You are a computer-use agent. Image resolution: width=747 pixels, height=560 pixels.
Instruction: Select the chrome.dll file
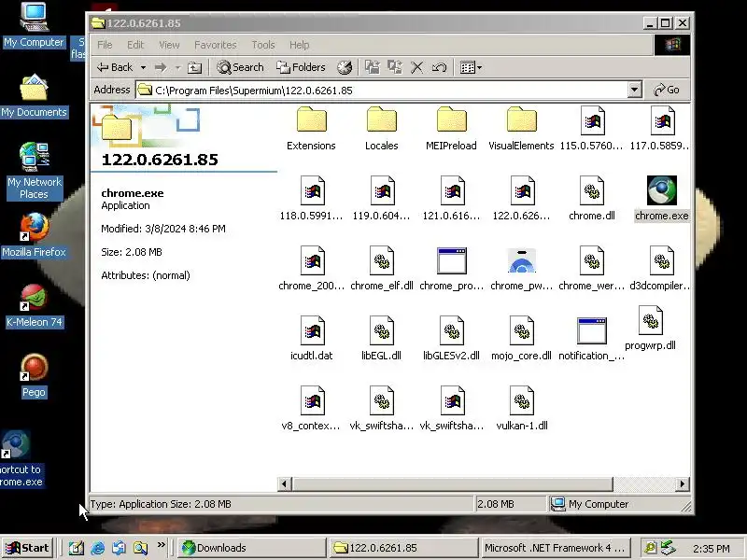(x=592, y=198)
